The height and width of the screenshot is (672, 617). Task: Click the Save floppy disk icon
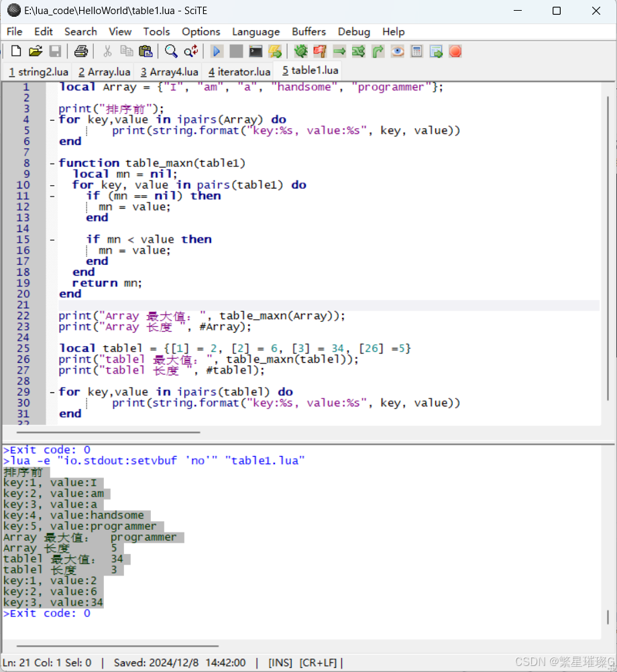pos(55,52)
